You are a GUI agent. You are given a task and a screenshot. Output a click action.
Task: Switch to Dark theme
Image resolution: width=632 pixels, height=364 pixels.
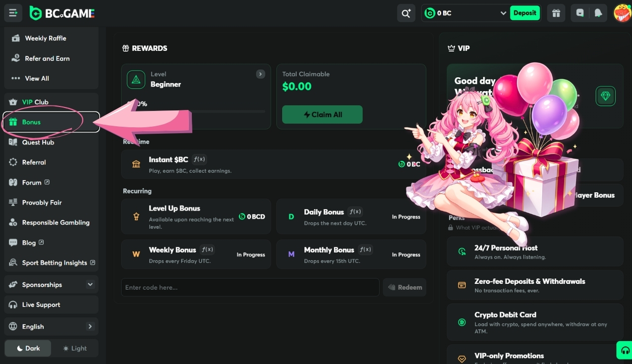[x=28, y=348]
